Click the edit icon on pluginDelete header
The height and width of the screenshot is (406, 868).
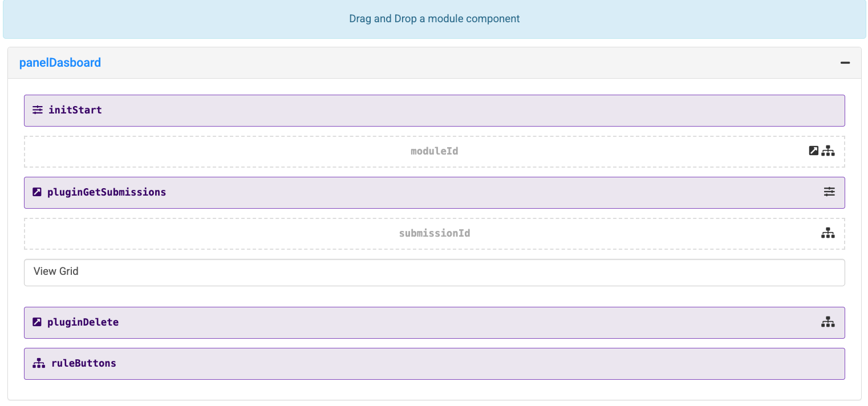click(x=36, y=322)
